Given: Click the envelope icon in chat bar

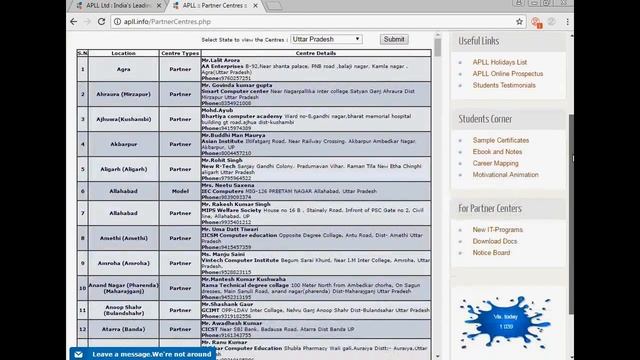Looking at the screenshot, I should click(78, 354).
